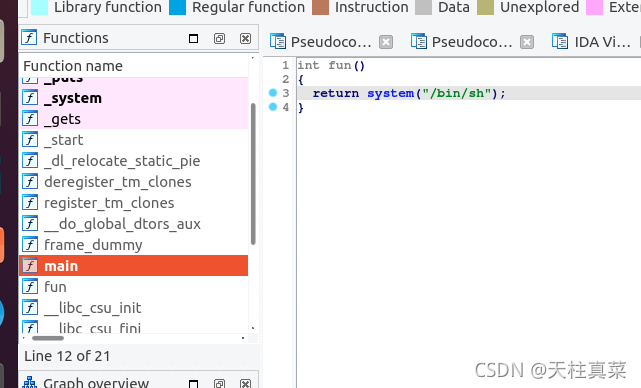Click the IDA View tab icon
The height and width of the screenshot is (388, 641).
(x=560, y=41)
